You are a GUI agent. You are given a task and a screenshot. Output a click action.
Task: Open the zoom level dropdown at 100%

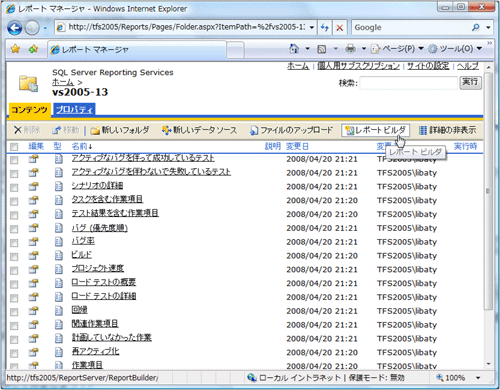point(478,378)
